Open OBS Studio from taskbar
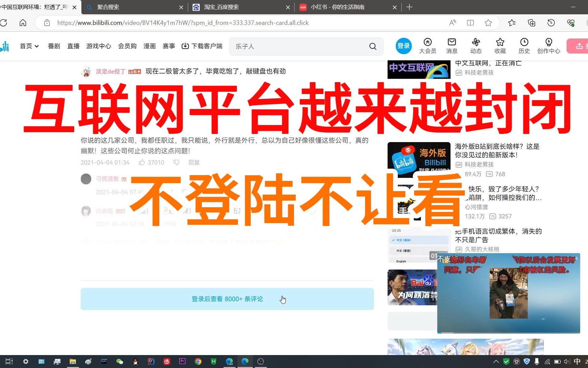588x368 pixels. (261, 362)
